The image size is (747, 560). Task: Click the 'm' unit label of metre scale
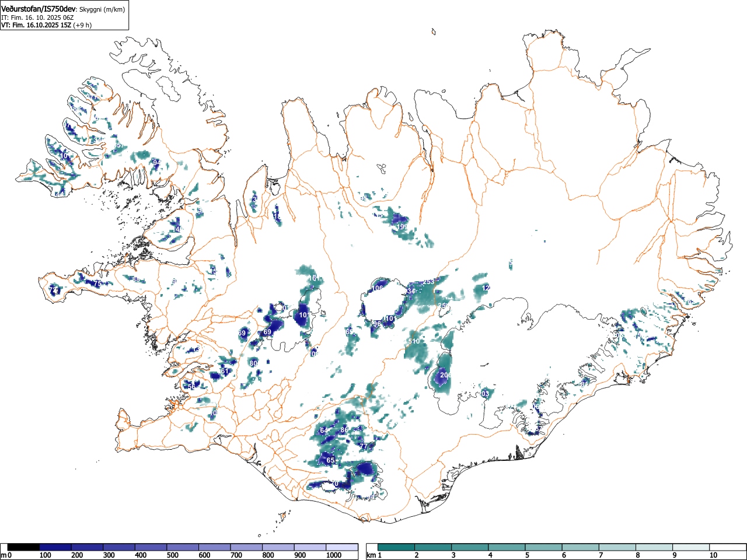click(x=4, y=555)
